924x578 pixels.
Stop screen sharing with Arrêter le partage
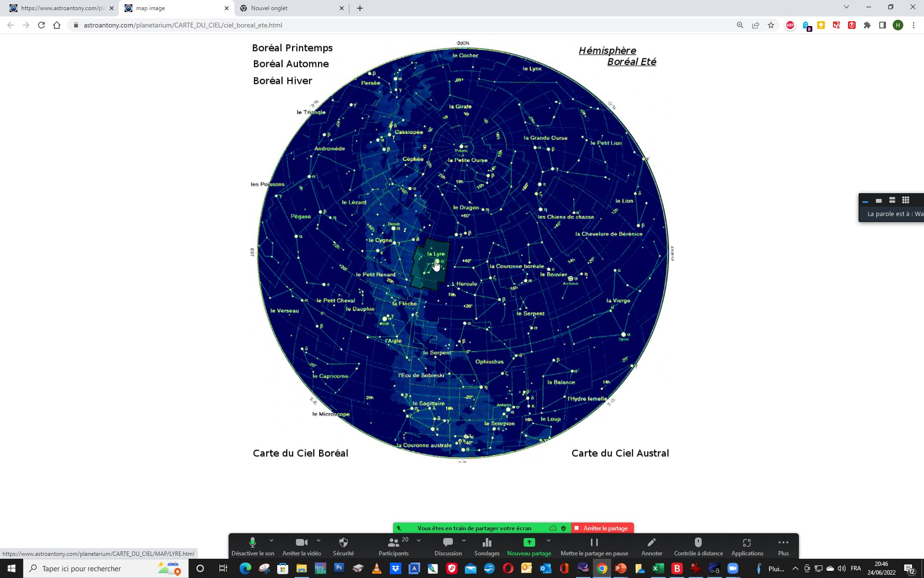tap(602, 528)
